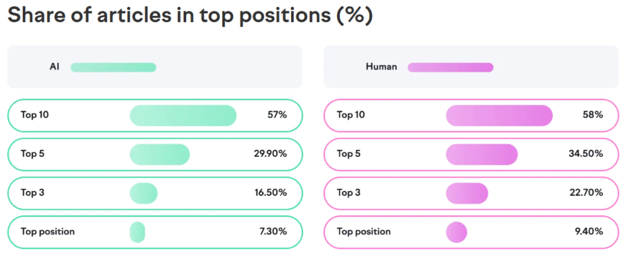This screenshot has width=644, height=257.
Task: Click the 16.50% AI Top 3 value
Action: tap(270, 193)
